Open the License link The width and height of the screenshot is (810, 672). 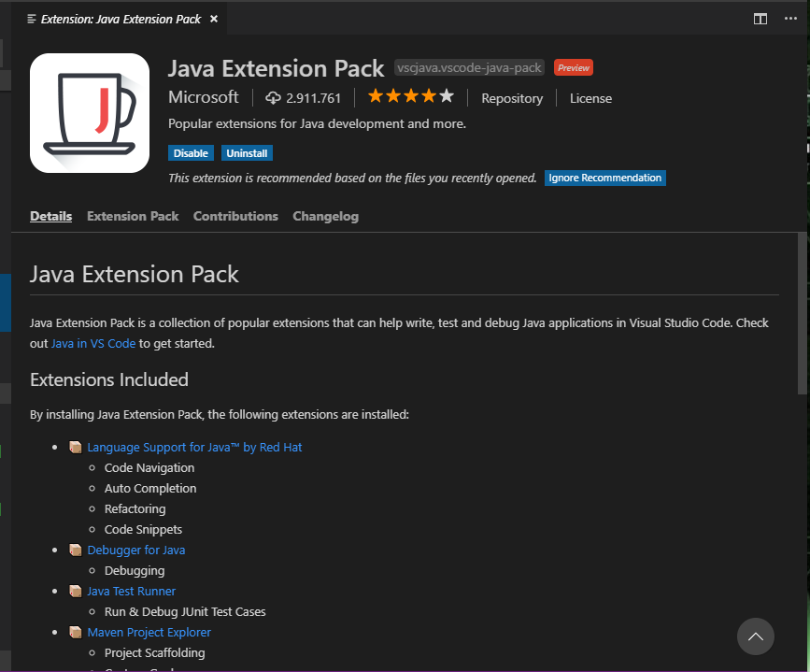(x=590, y=98)
